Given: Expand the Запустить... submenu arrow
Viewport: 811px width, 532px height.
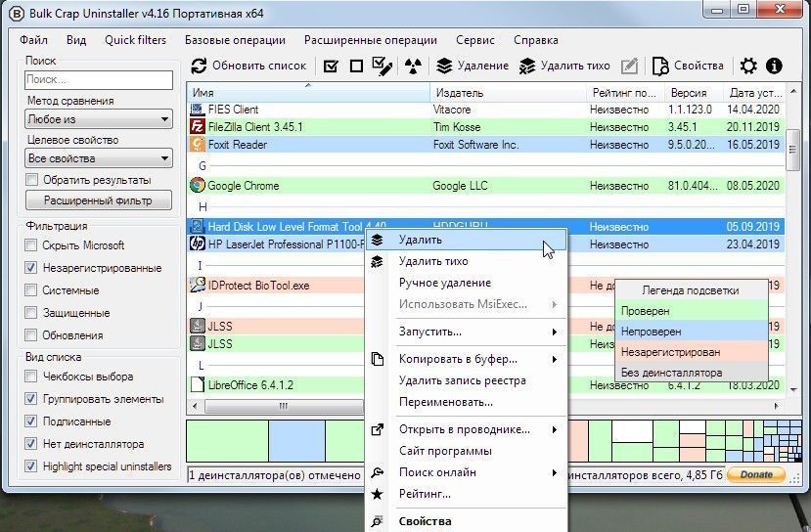Looking at the screenshot, I should pyautogui.click(x=555, y=332).
